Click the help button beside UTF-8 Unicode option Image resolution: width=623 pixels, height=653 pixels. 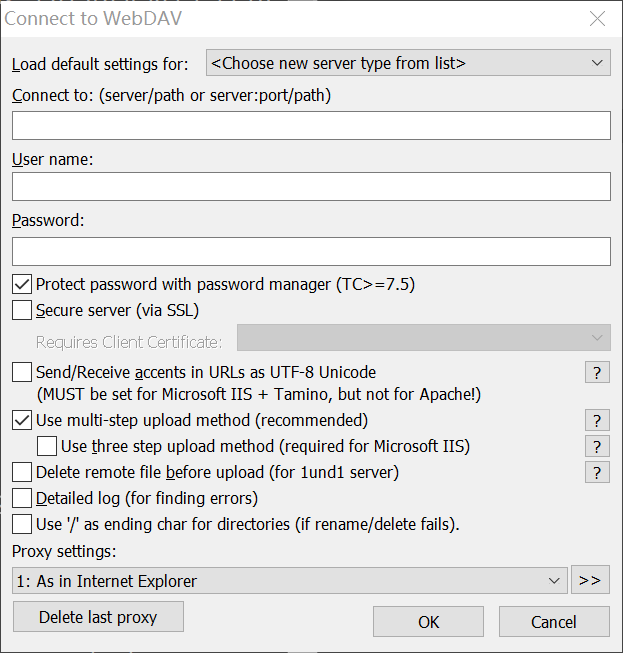click(x=597, y=373)
